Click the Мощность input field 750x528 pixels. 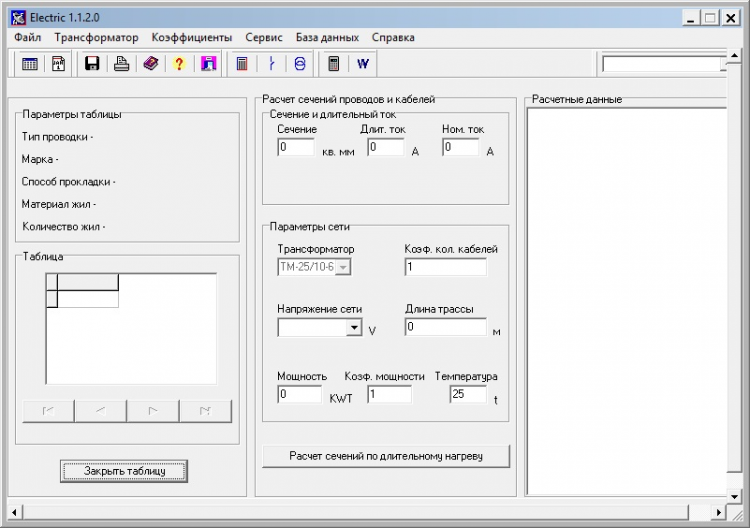click(299, 394)
